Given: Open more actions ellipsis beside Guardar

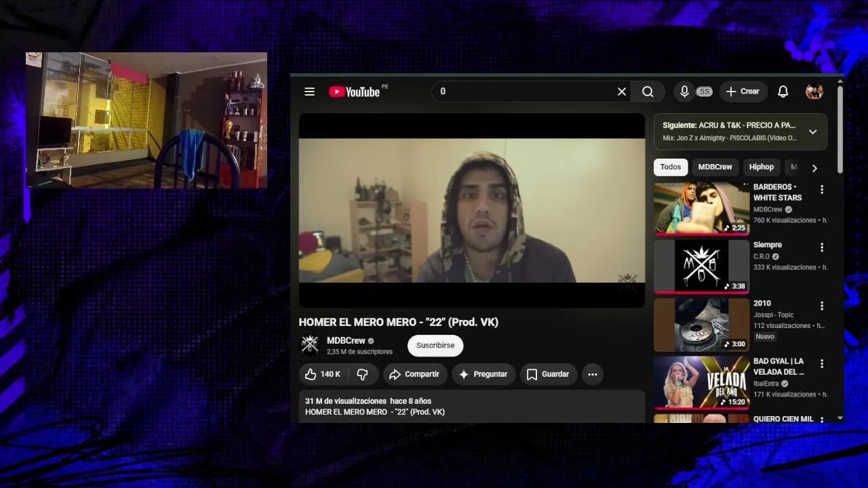Looking at the screenshot, I should pyautogui.click(x=592, y=374).
